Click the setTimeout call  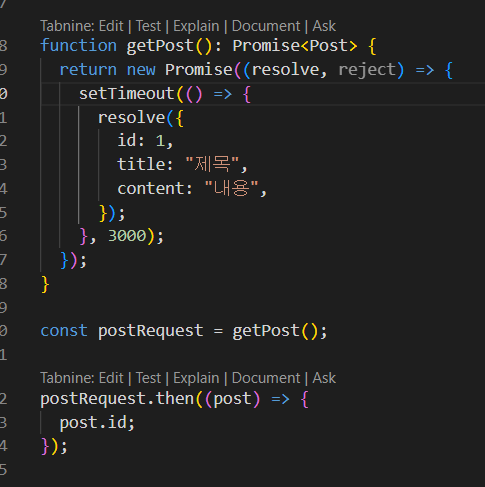[x=127, y=94]
